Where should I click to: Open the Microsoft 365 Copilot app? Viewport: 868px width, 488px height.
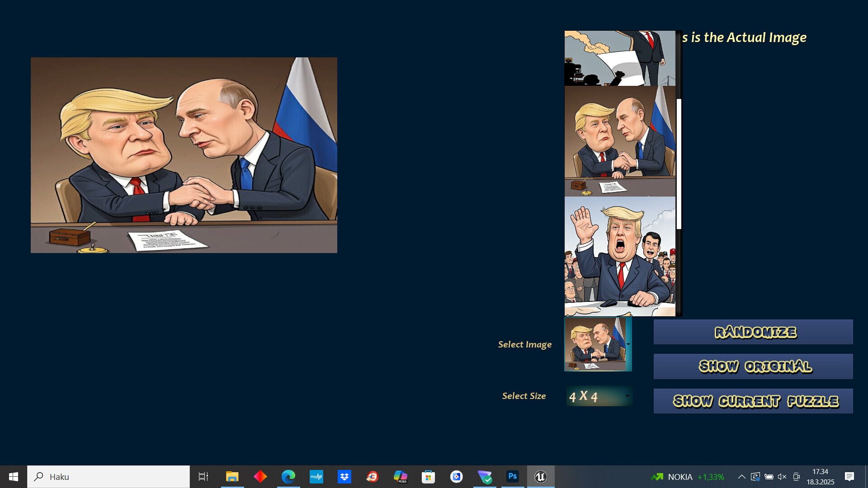(401, 476)
